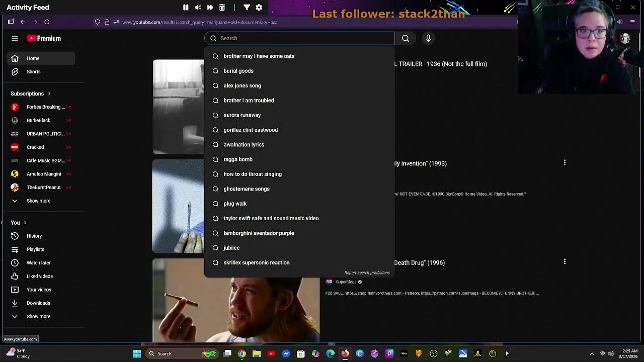Open Your videos in sidebar
The width and height of the screenshot is (644, 362).
[41, 290]
